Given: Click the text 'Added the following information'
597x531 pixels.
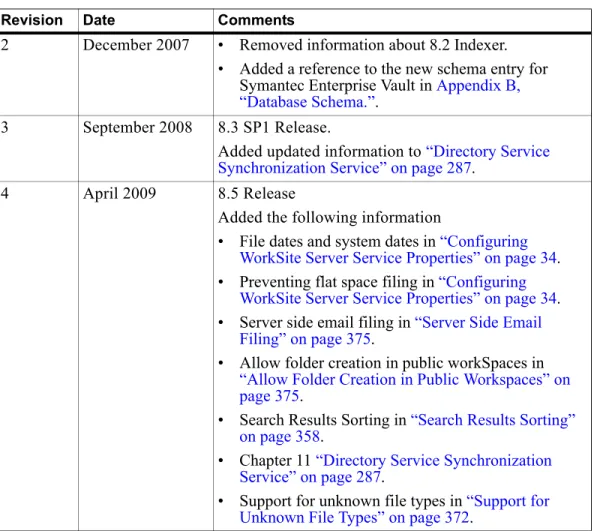Looking at the screenshot, I should click(329, 217).
